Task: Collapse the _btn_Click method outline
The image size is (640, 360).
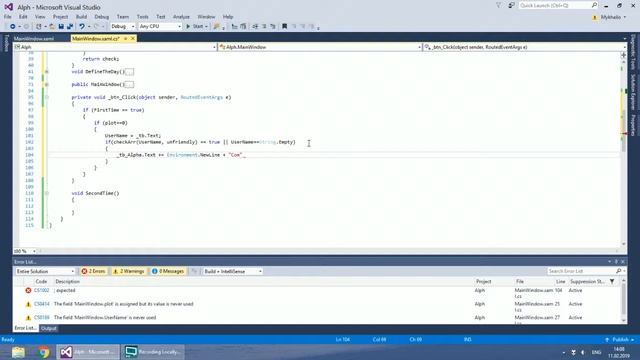Action: (47, 97)
